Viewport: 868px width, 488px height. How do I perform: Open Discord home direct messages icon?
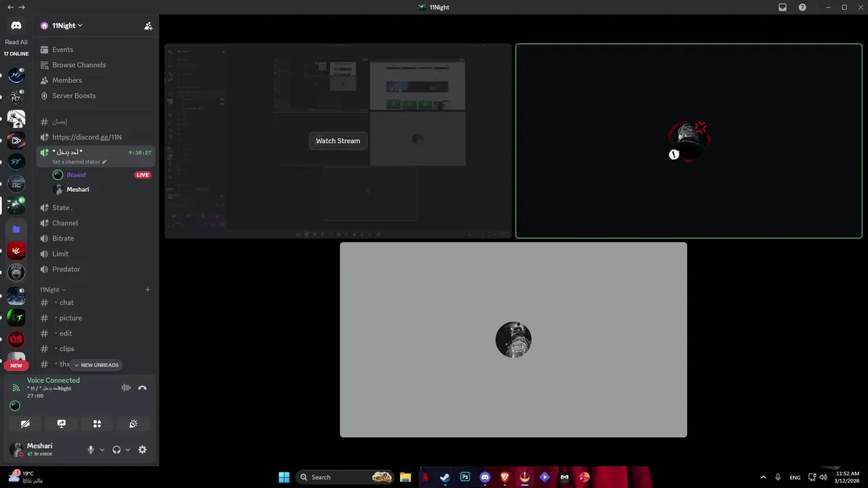coord(16,25)
